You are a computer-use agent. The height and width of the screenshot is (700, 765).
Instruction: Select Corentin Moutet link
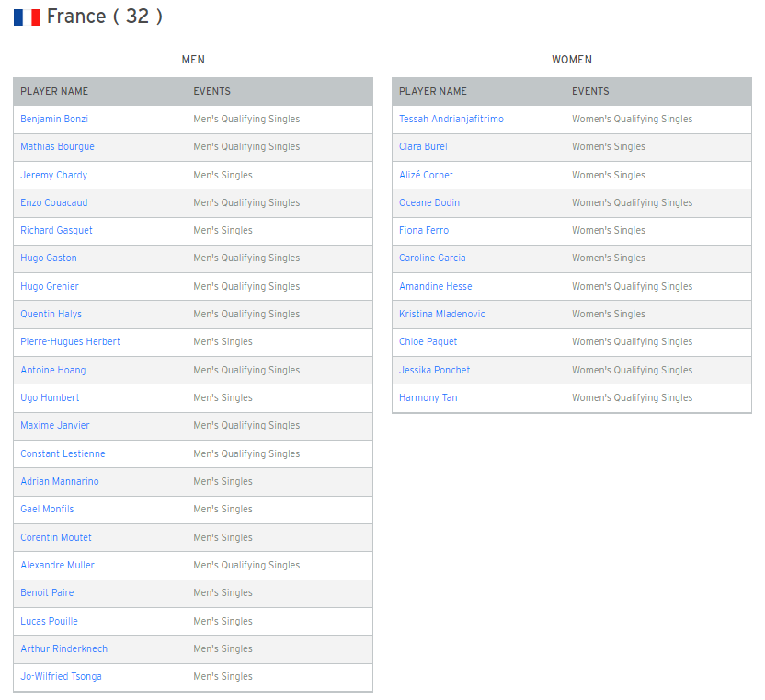click(x=56, y=537)
